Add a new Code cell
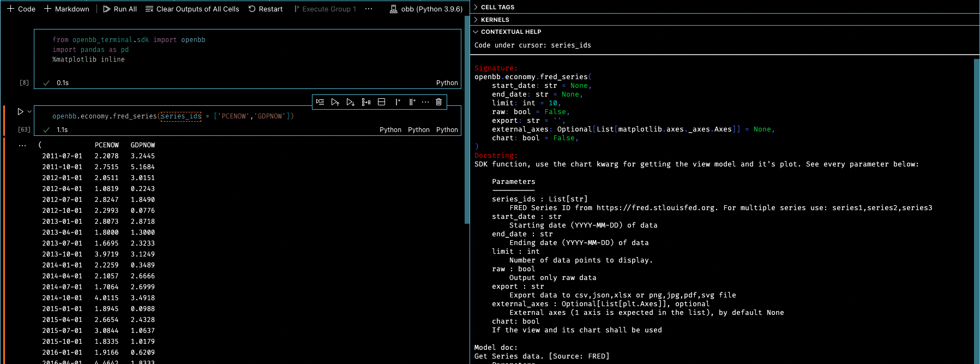Viewport: 980px width, 364px height. click(x=21, y=9)
